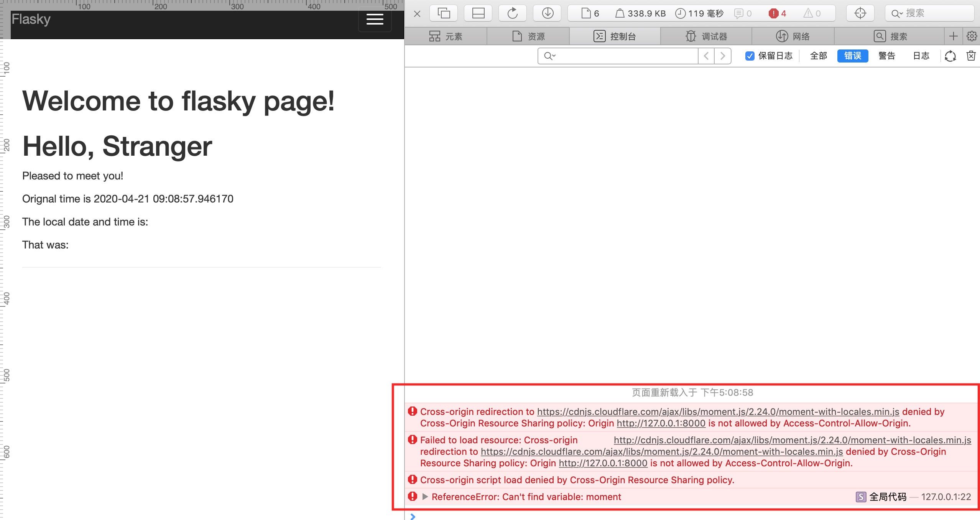The height and width of the screenshot is (520, 980).
Task: Open inspector settings gear icon
Action: click(x=972, y=36)
